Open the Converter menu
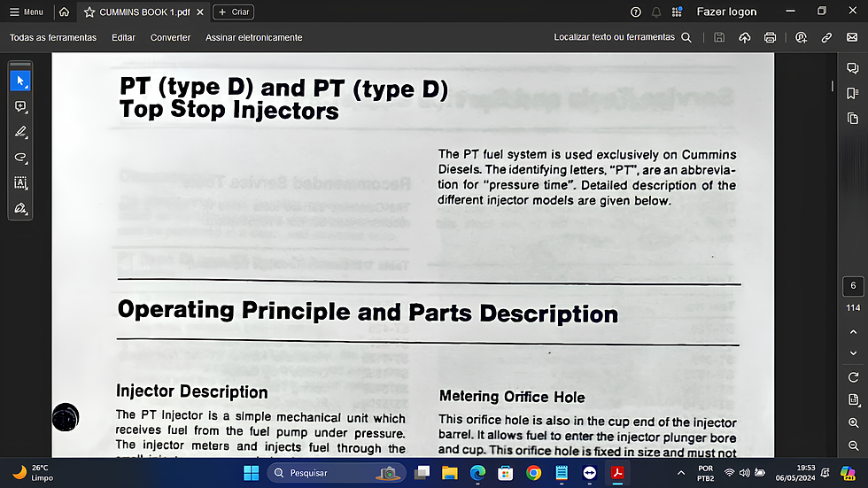The image size is (868, 488). (x=170, y=37)
